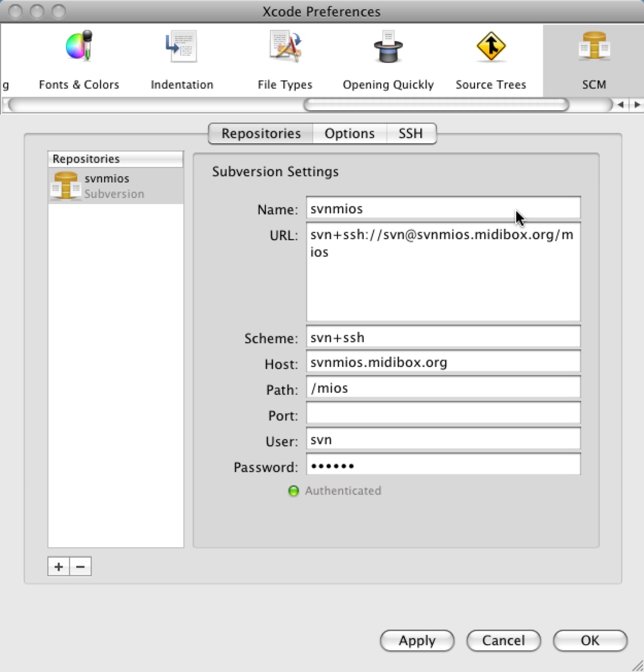Screen dimensions: 644x672
Task: Click the Repositories column header
Action: coord(115,159)
